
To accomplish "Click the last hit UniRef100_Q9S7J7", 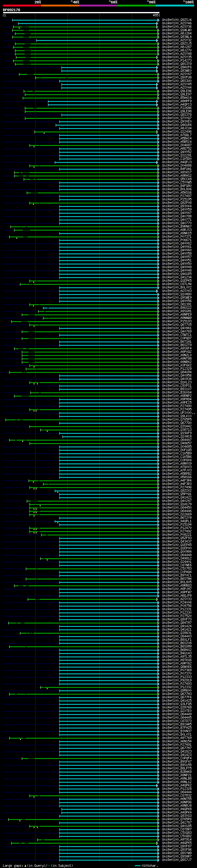I will coord(177,860).
